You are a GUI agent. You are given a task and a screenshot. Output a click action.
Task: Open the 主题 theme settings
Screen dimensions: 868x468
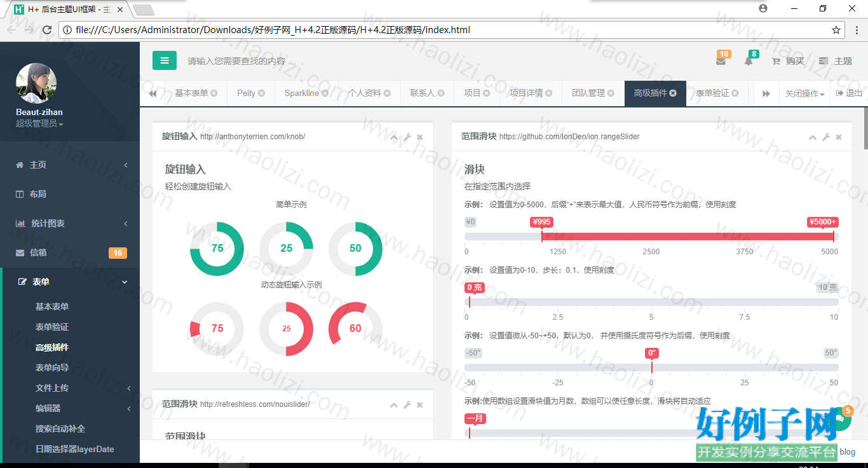click(836, 61)
